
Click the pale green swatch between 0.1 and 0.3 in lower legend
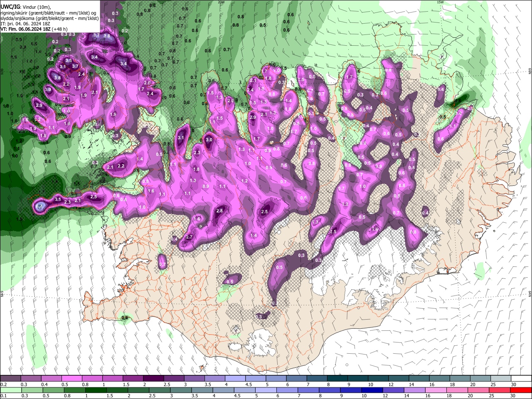10,390
